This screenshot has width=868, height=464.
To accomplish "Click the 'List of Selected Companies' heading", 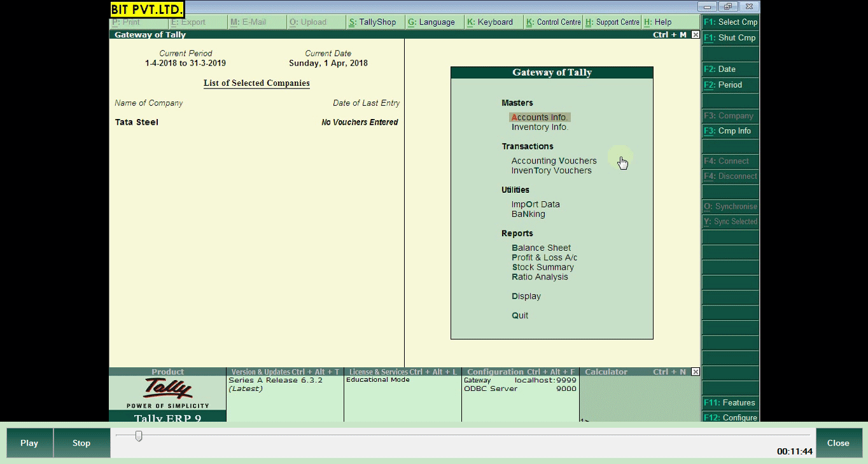I will [256, 83].
